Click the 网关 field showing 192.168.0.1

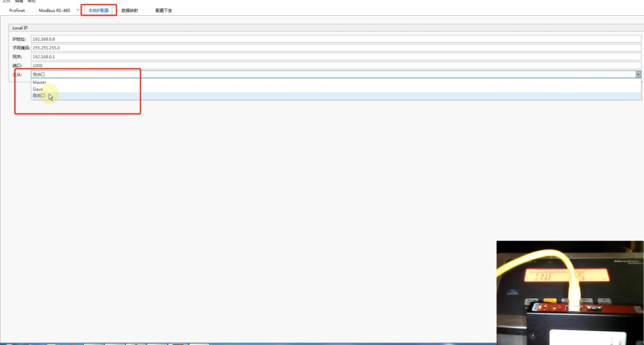(x=335, y=57)
